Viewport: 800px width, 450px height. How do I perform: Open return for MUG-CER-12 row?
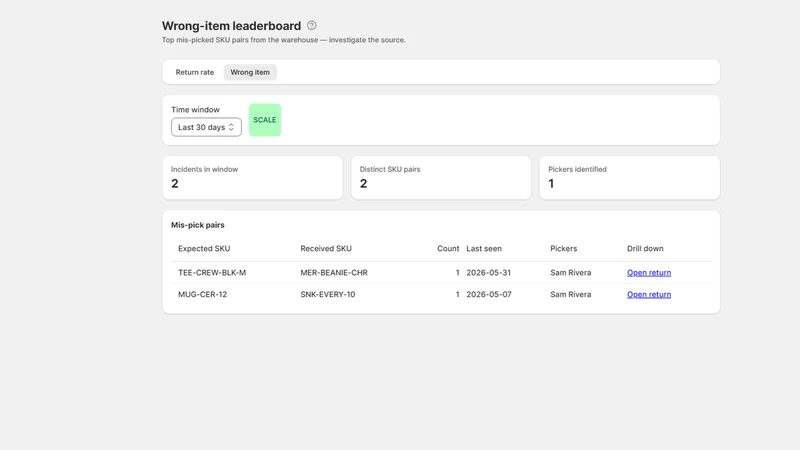click(x=649, y=294)
